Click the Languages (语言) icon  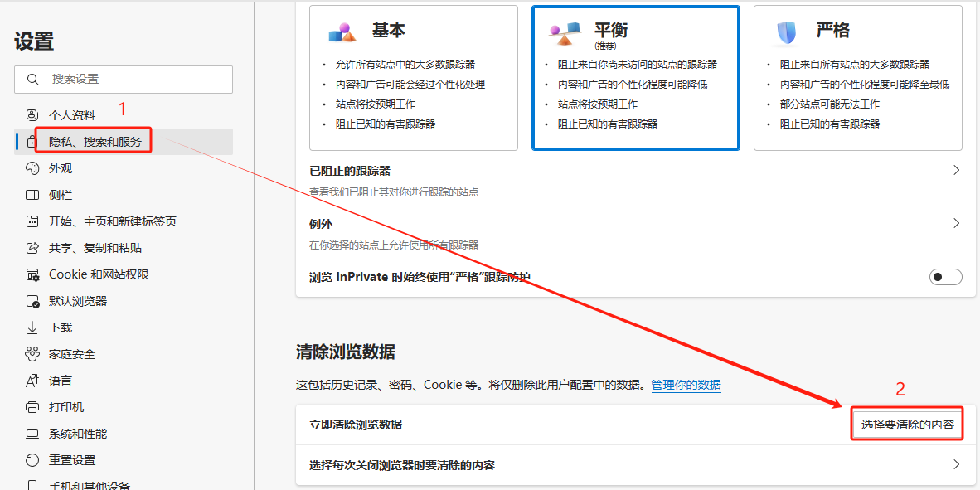pos(32,381)
